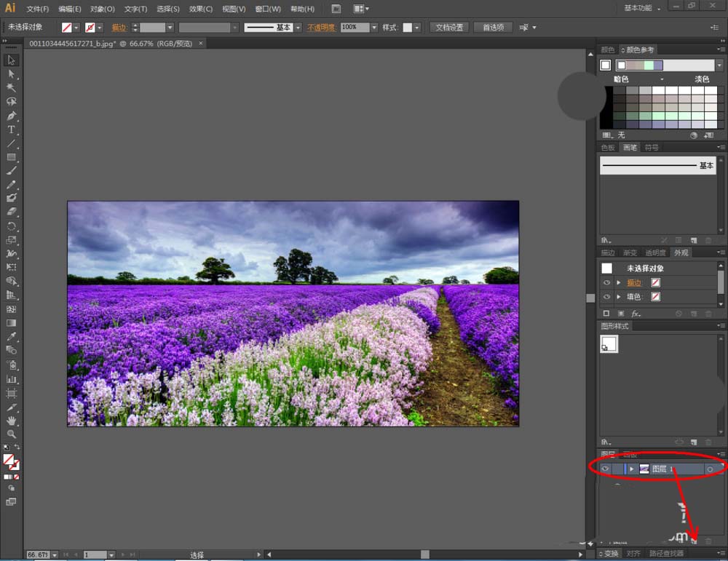Open the fill color dropdown in control bar
The height and width of the screenshot is (561, 728).
[76, 28]
